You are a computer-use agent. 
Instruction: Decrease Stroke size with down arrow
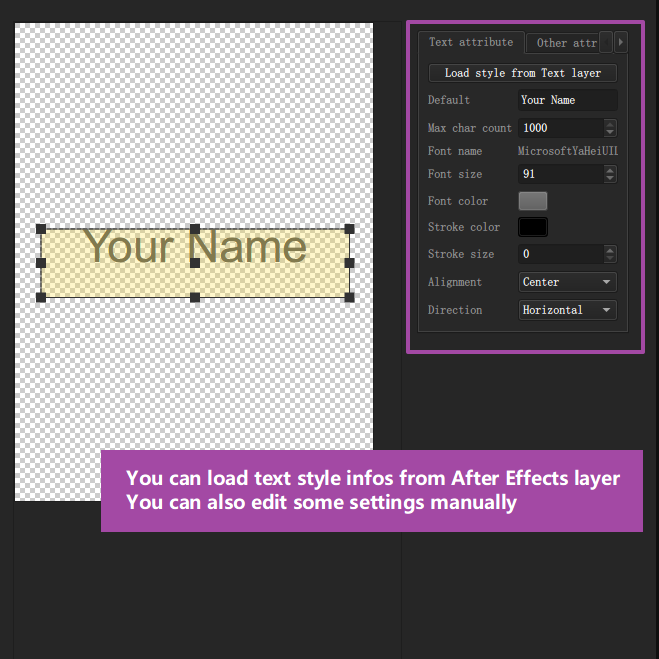tap(610, 258)
